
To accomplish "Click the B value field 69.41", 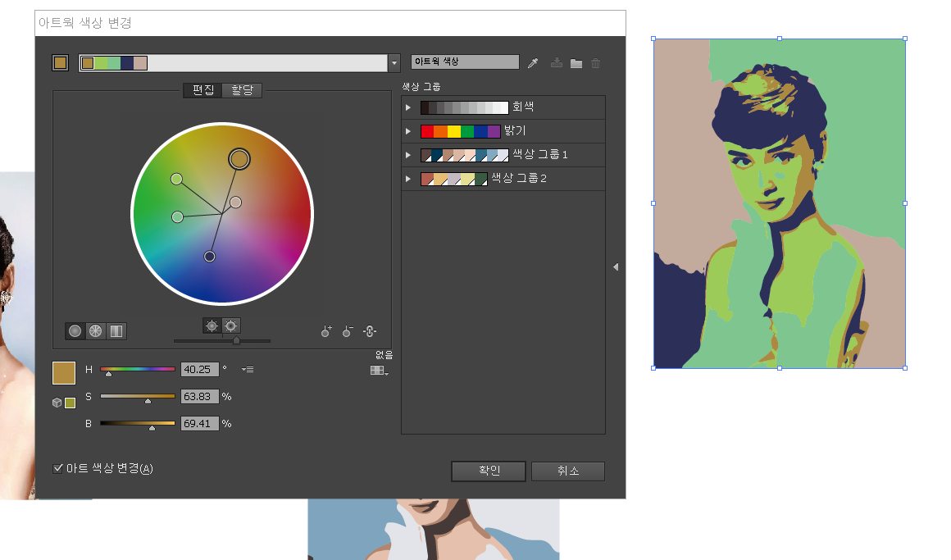I will [199, 424].
